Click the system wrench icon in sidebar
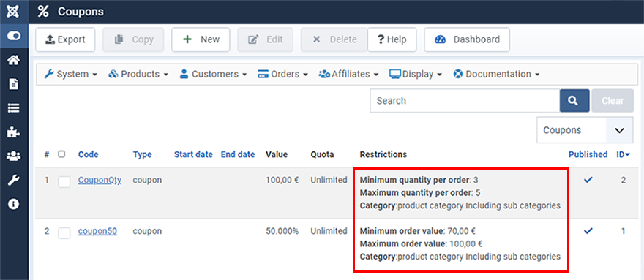The image size is (644, 280). coord(14,180)
